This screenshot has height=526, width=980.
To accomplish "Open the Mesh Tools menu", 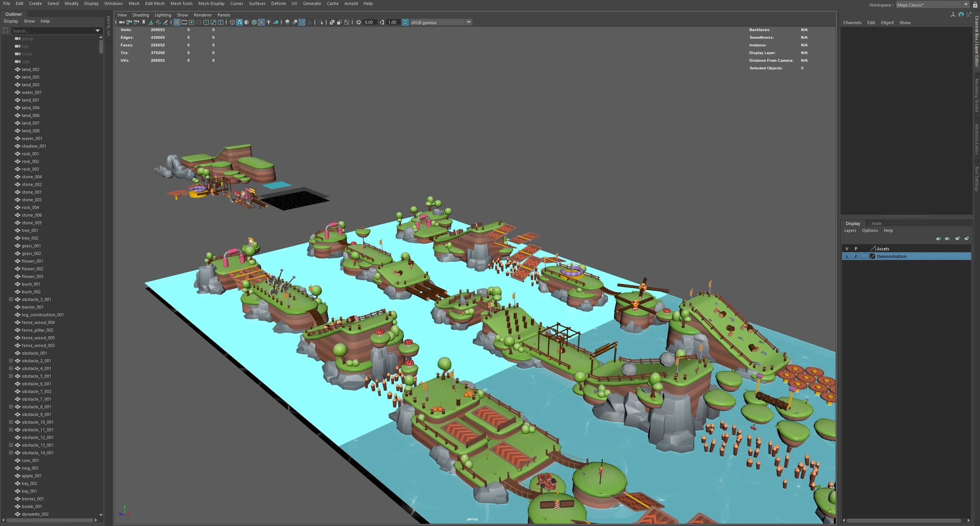I will [x=181, y=3].
